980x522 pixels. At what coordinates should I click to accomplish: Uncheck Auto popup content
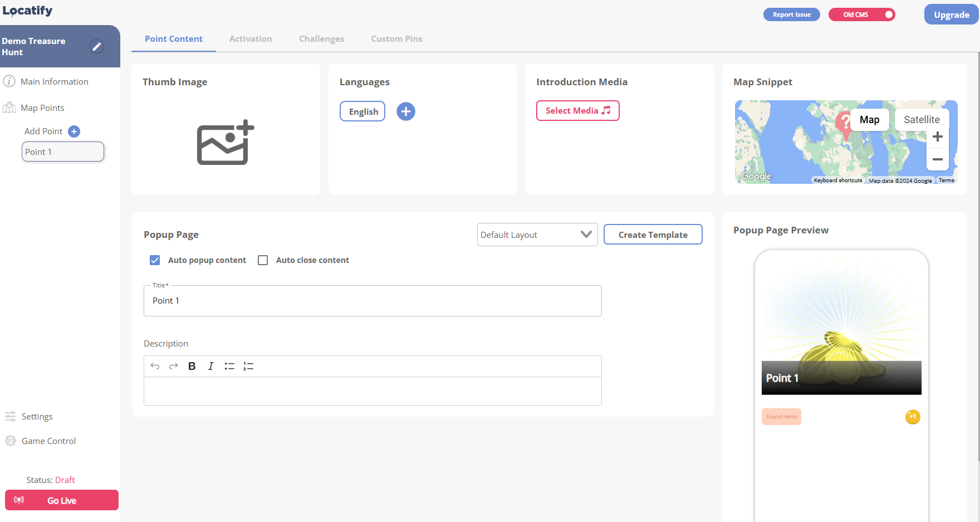click(x=154, y=260)
